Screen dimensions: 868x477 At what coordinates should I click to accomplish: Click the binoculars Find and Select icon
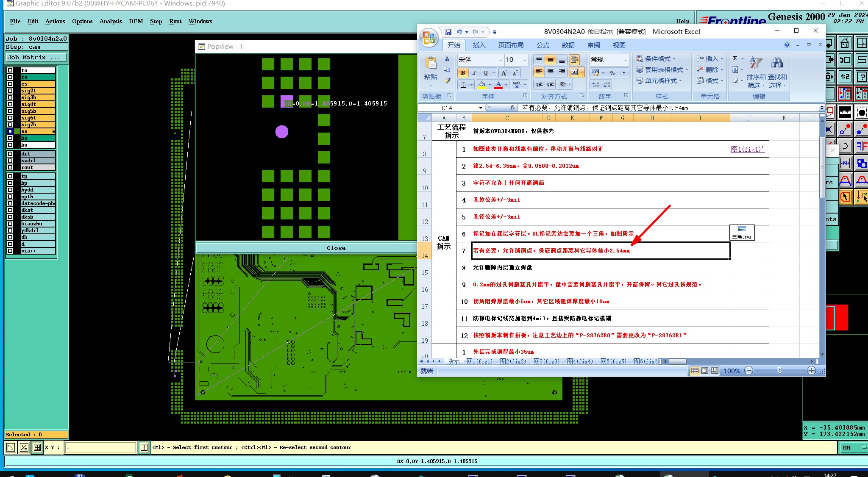pyautogui.click(x=777, y=63)
